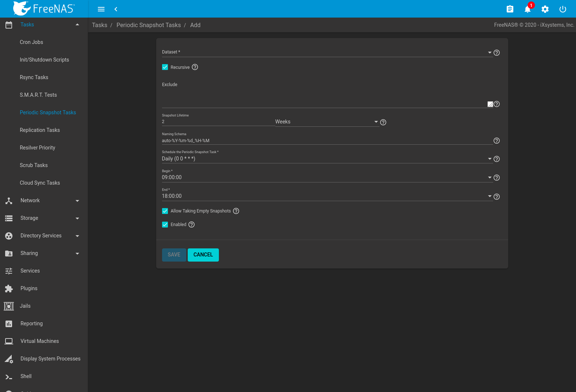
Task: Open the settings gear in top bar
Action: point(545,9)
